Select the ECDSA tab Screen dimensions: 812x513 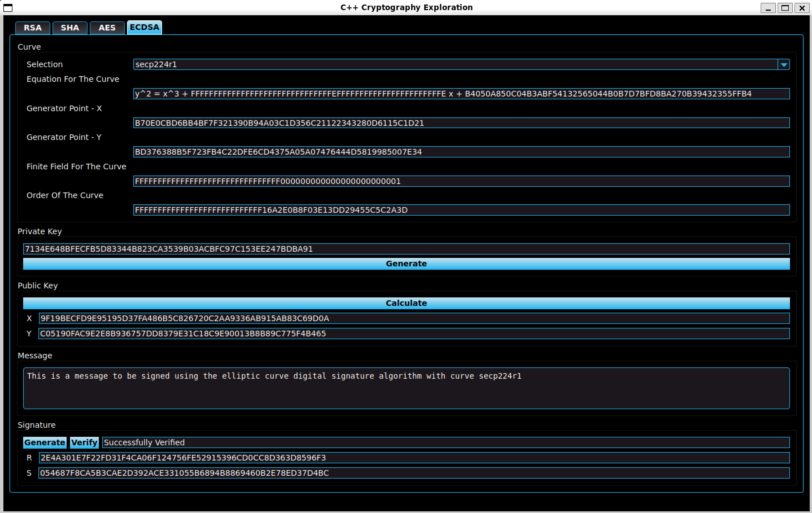144,27
